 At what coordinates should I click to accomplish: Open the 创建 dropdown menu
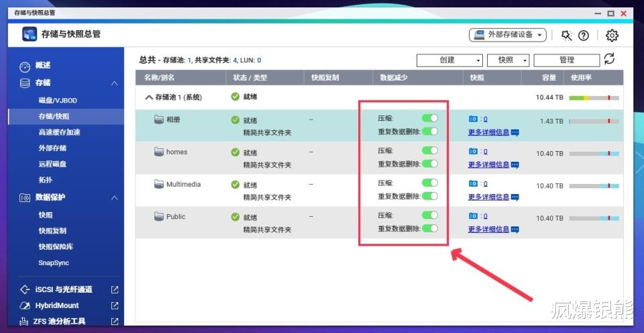449,60
